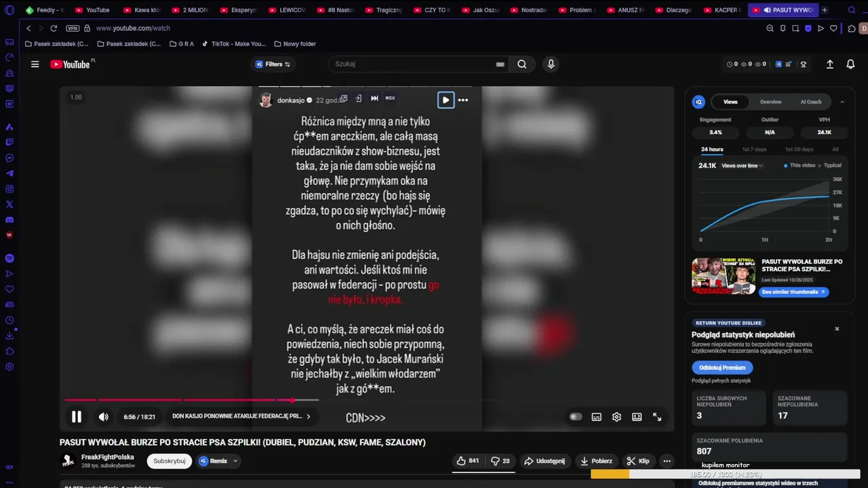
Task: Click the YouTube home logo
Action: pyautogui.click(x=72, y=64)
